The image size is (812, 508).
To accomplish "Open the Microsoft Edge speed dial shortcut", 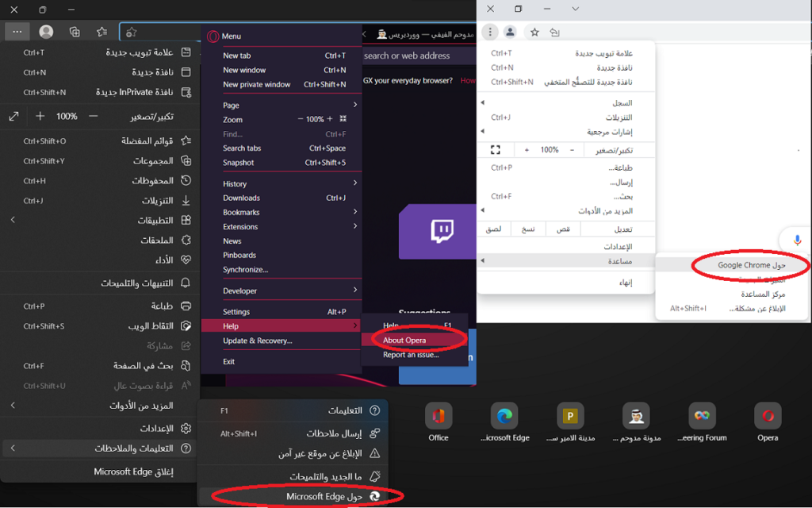I will [x=505, y=422].
